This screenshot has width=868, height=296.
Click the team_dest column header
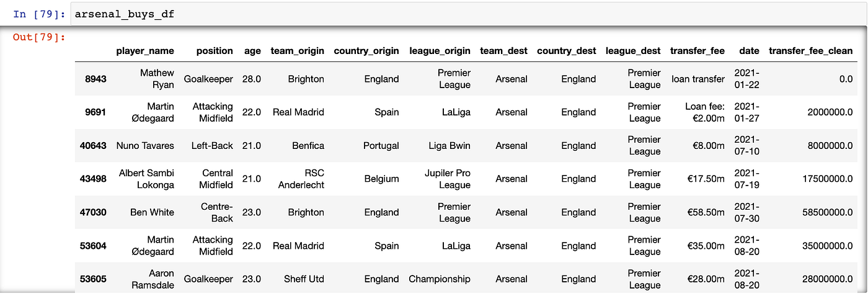tap(503, 51)
